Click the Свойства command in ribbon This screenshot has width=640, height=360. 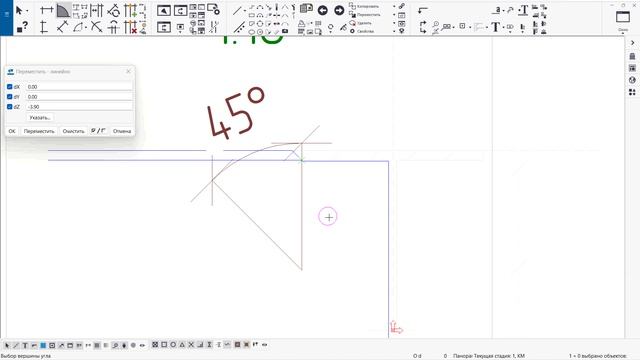[x=361, y=31]
